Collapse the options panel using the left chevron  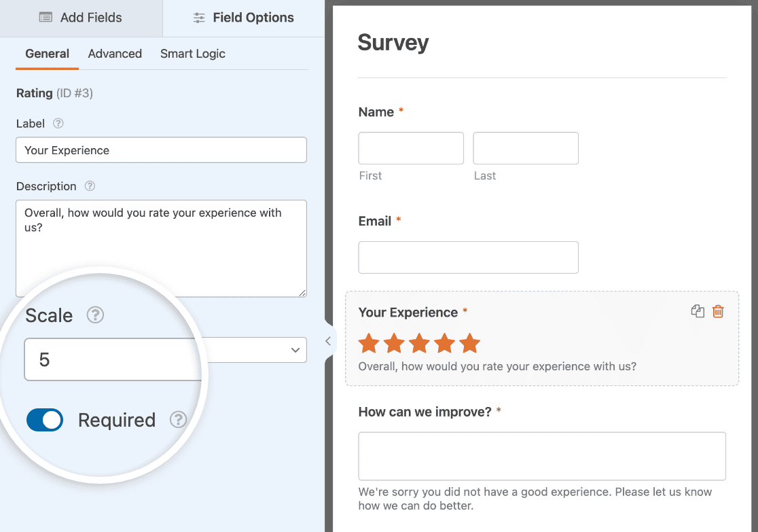pos(328,341)
